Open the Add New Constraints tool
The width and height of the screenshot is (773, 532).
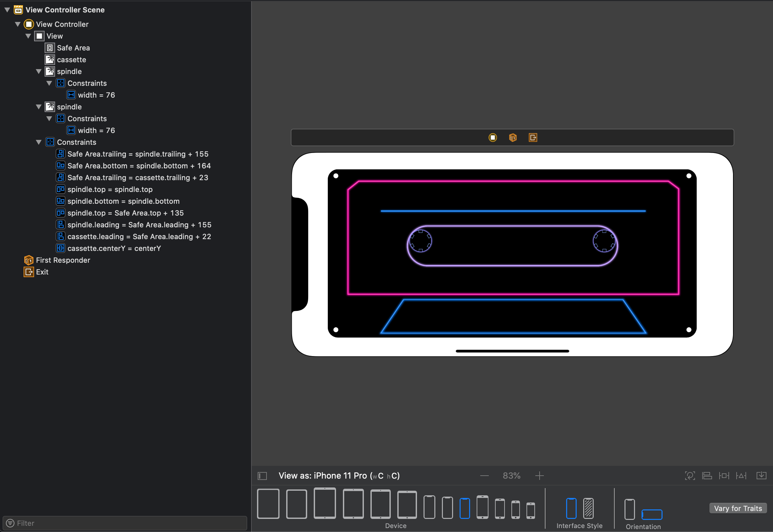723,476
